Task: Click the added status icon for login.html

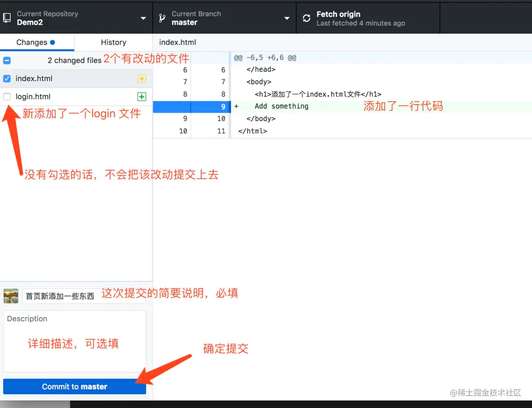Action: [141, 97]
